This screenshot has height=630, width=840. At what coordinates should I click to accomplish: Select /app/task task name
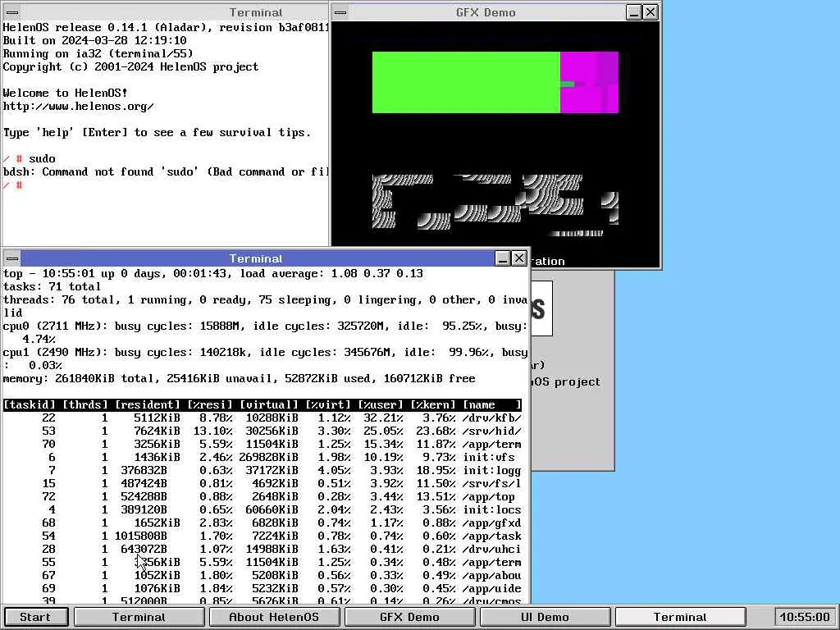(492, 536)
